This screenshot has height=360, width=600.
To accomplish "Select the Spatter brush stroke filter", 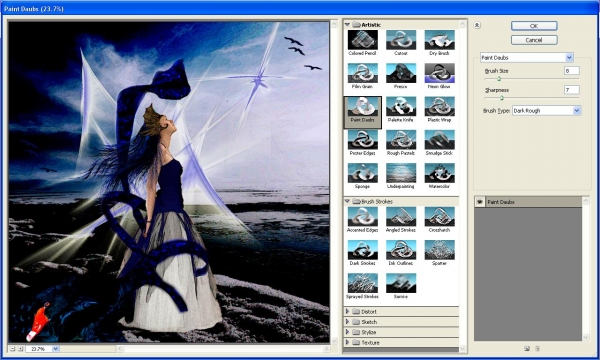I will pos(439,250).
